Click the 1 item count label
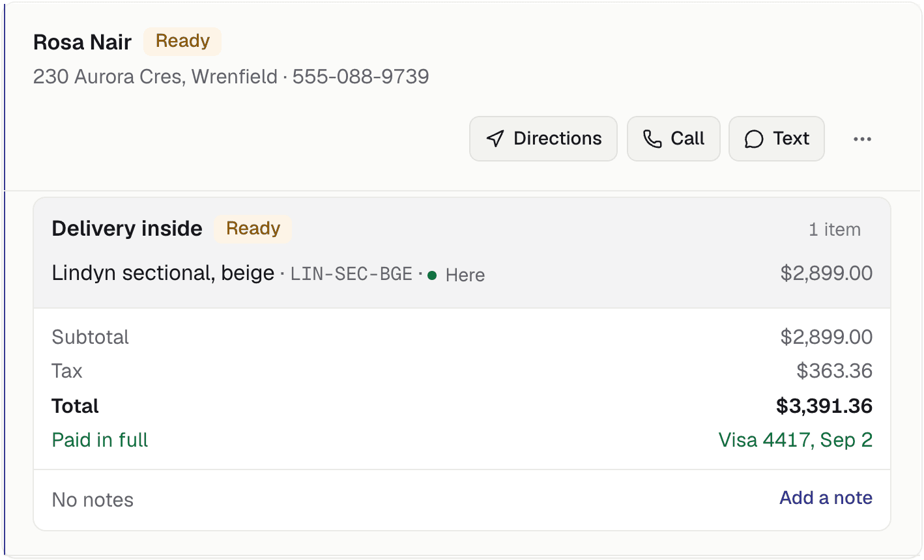 835,230
